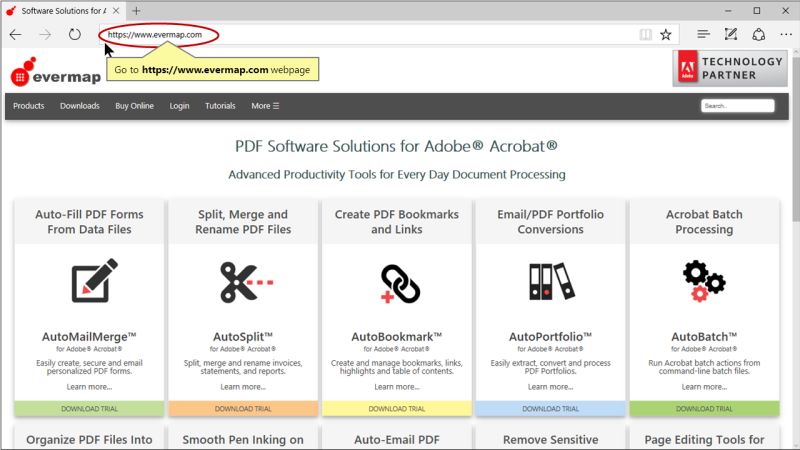Click the browser forward arrow
Viewport: 800px width, 450px height.
click(x=45, y=35)
